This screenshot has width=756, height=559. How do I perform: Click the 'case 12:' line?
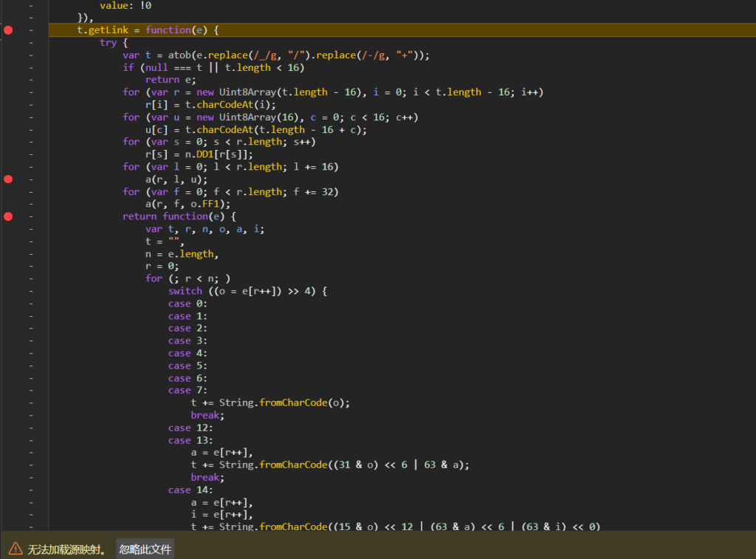click(190, 428)
